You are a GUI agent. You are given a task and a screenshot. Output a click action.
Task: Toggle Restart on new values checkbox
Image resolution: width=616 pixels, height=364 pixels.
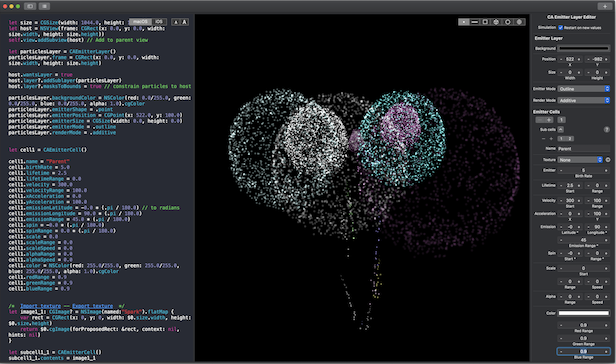(561, 27)
